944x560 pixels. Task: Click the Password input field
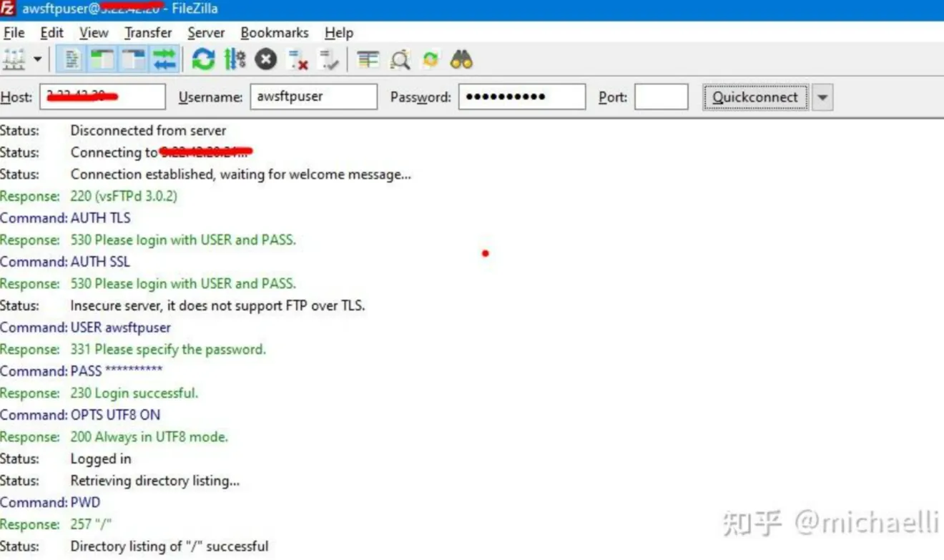[522, 97]
